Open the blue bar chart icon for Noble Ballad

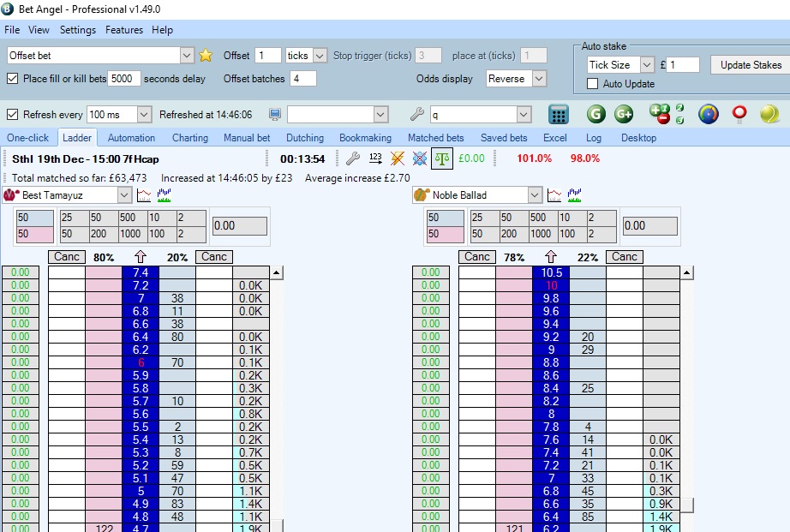(574, 195)
